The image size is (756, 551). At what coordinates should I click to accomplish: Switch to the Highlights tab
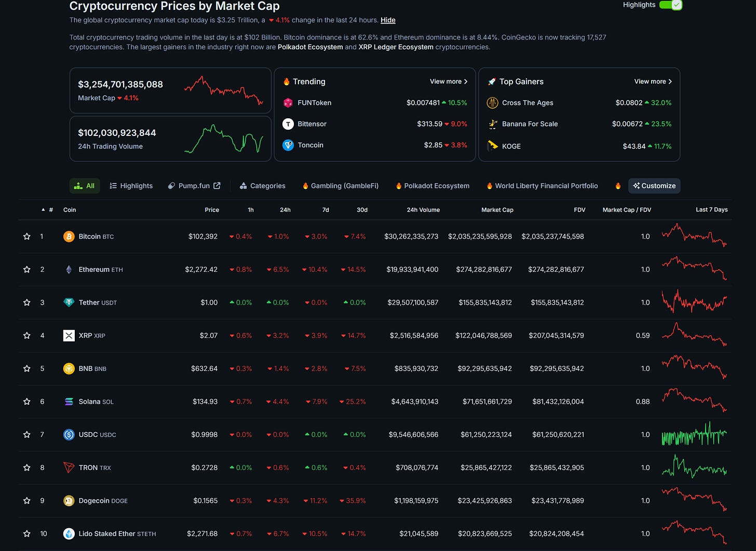tap(131, 186)
